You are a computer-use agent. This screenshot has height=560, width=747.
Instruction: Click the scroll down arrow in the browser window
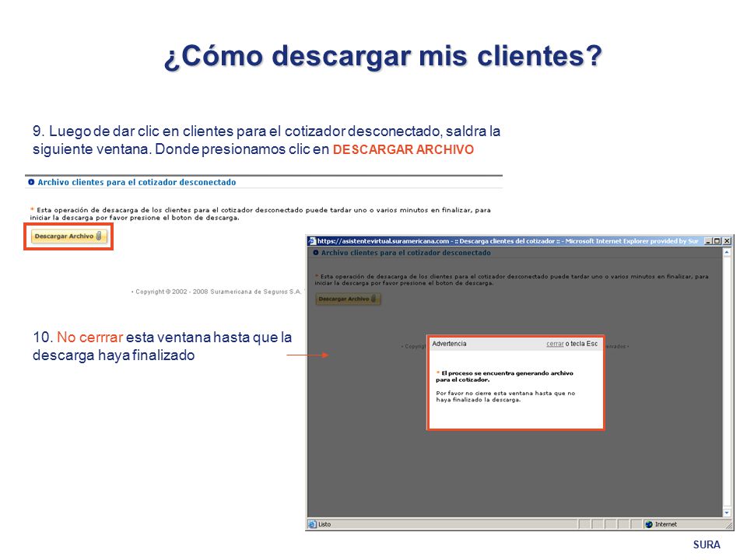pos(727,513)
